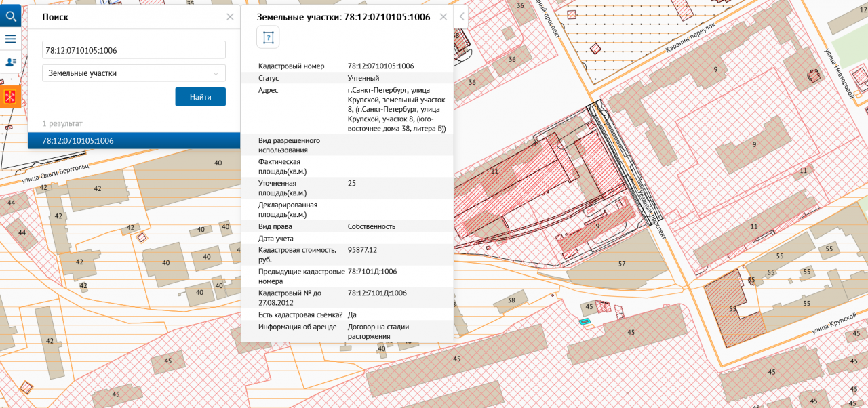Open the hamburger layers menu icon
868x408 pixels.
click(10, 39)
